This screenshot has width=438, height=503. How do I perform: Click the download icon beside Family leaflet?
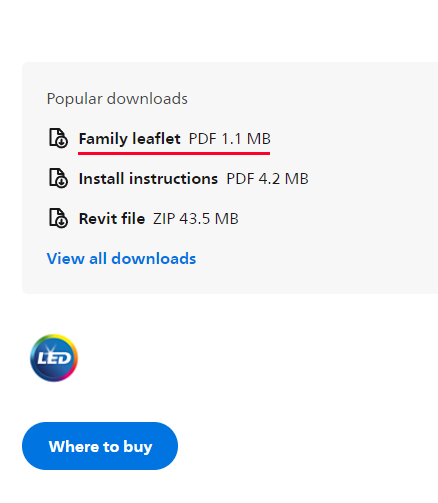tap(58, 138)
